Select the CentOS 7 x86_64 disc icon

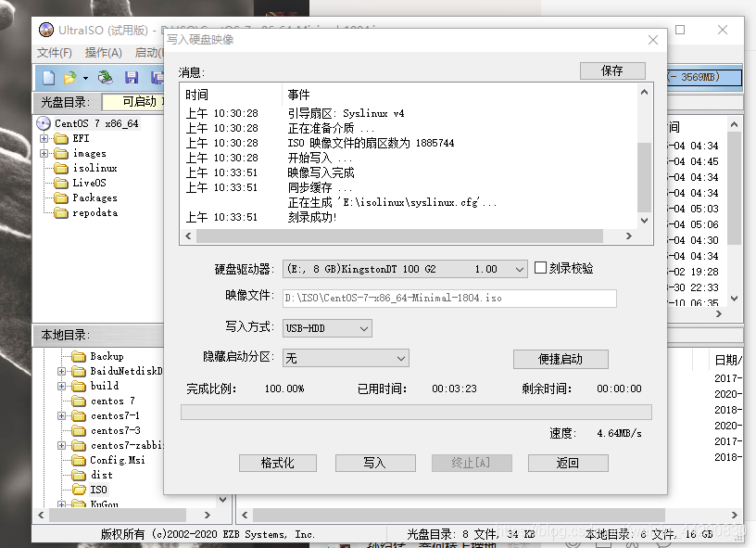click(x=44, y=123)
